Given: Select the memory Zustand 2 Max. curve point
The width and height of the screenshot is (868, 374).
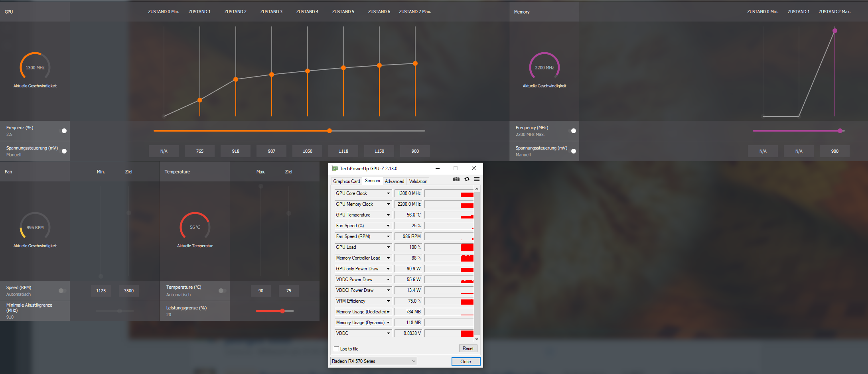Looking at the screenshot, I should [x=835, y=31].
